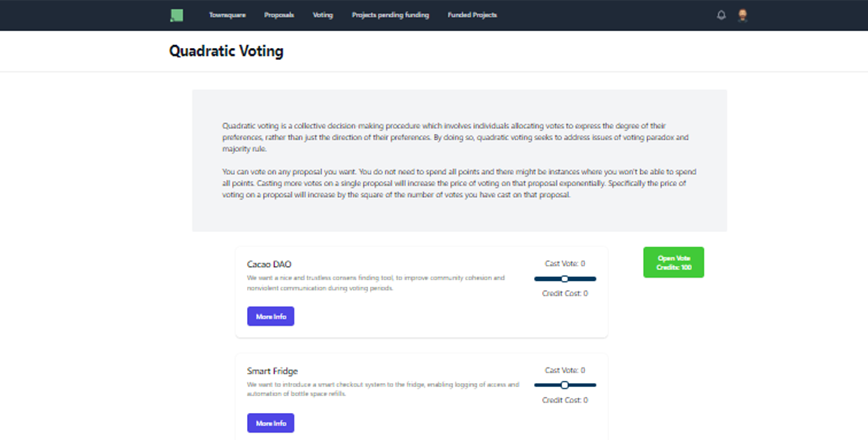Viewport: 868px width, 440px height.
Task: Select Voting in the navigation bar
Action: point(323,15)
